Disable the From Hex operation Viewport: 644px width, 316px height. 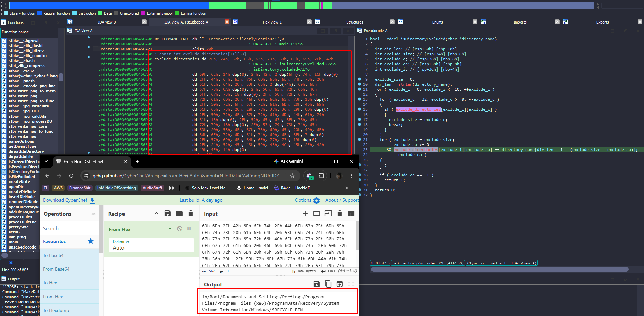[180, 229]
